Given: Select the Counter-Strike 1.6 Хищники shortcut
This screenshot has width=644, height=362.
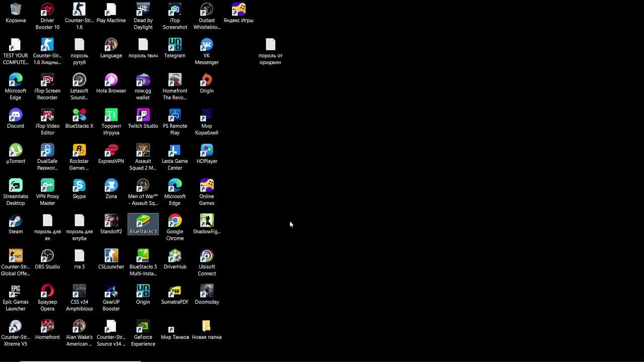Looking at the screenshot, I should (x=47, y=52).
